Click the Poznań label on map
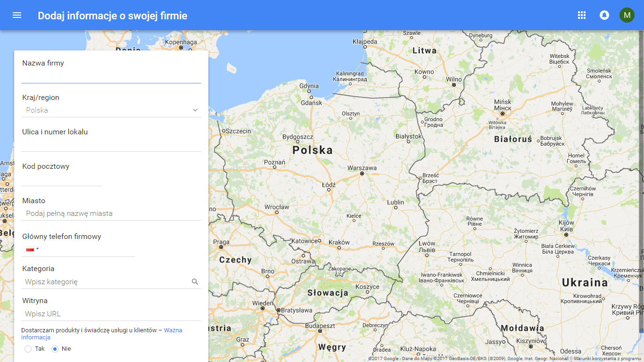The width and height of the screenshot is (644, 362). coord(274,162)
